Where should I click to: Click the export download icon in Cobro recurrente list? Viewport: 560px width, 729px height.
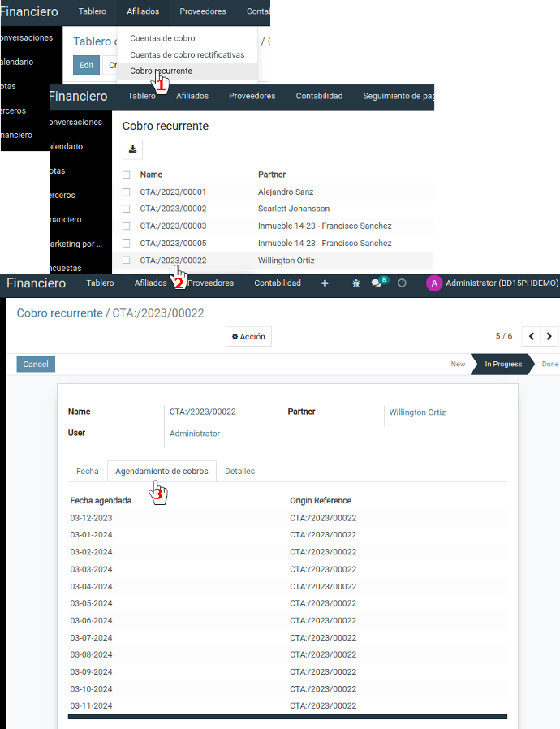[x=132, y=149]
